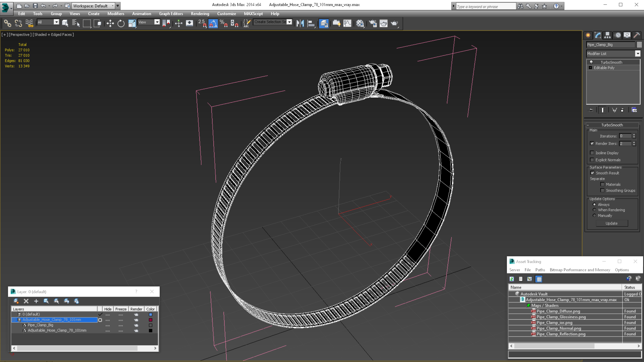Select the When Rendering radio button
The height and width of the screenshot is (362, 644).
tap(595, 210)
